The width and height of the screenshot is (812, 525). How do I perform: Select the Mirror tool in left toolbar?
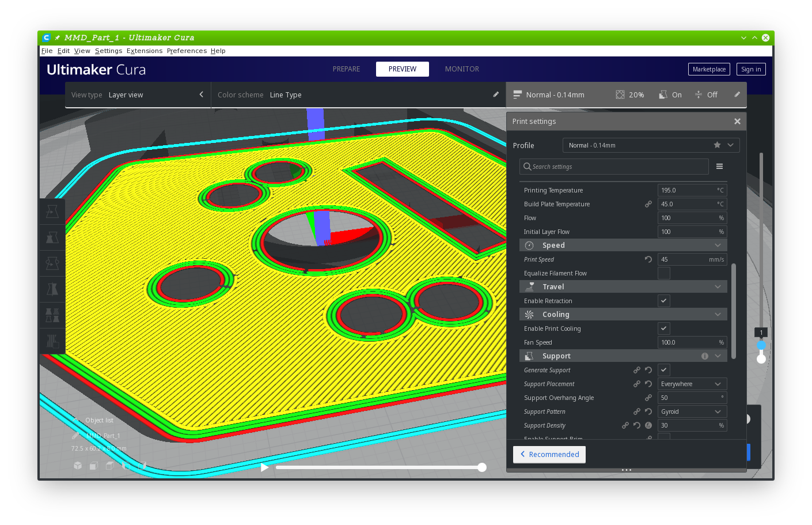(52, 289)
